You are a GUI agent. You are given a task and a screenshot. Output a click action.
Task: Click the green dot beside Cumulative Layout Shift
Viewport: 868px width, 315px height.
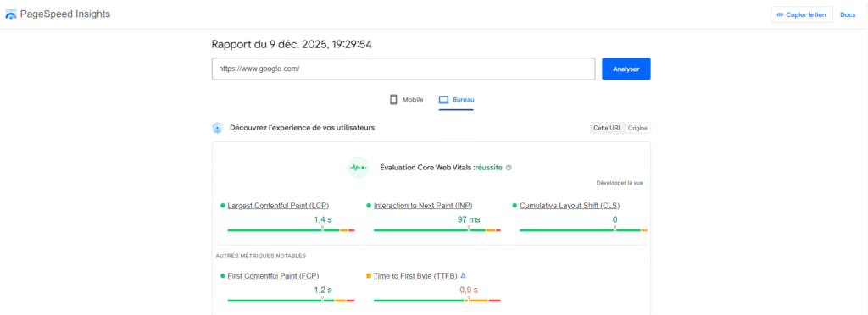point(515,206)
